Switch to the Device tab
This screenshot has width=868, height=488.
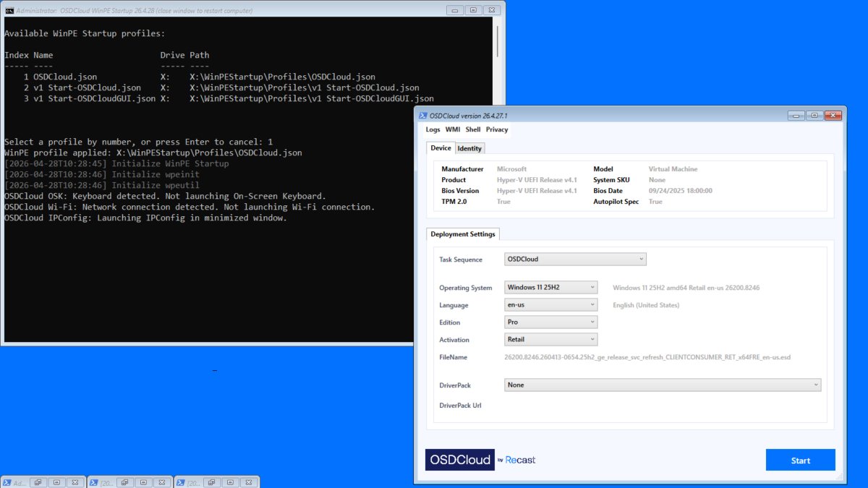click(x=441, y=147)
